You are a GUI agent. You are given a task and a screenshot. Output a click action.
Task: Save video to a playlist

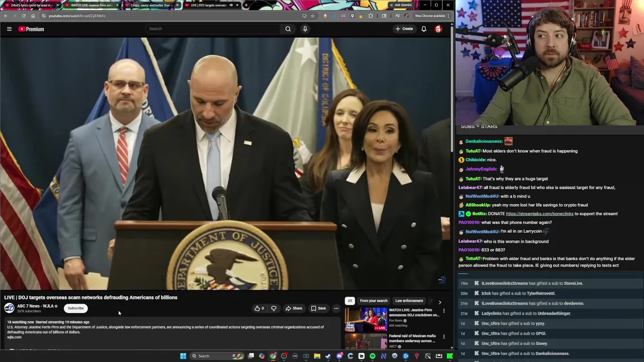pyautogui.click(x=318, y=308)
